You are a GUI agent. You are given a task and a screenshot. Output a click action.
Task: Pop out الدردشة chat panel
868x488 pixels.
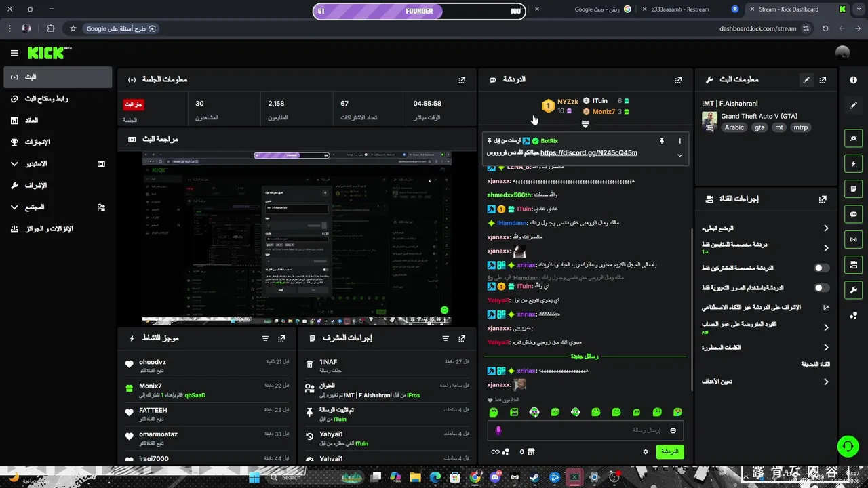[678, 79]
